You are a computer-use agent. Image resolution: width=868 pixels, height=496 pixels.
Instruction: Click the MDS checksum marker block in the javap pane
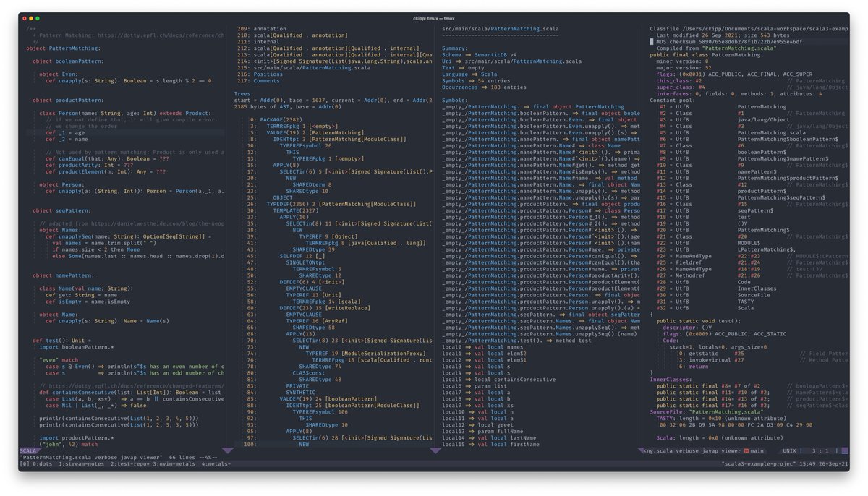pos(651,41)
